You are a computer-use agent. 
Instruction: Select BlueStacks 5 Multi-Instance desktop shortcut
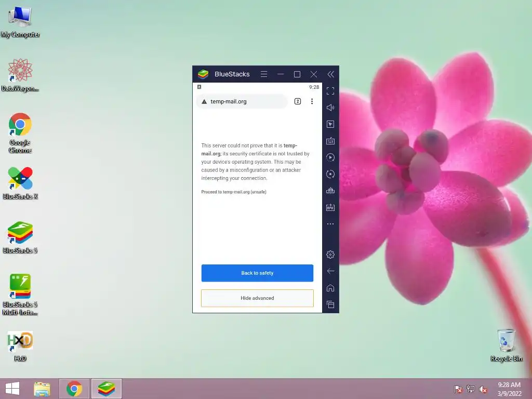click(x=20, y=295)
